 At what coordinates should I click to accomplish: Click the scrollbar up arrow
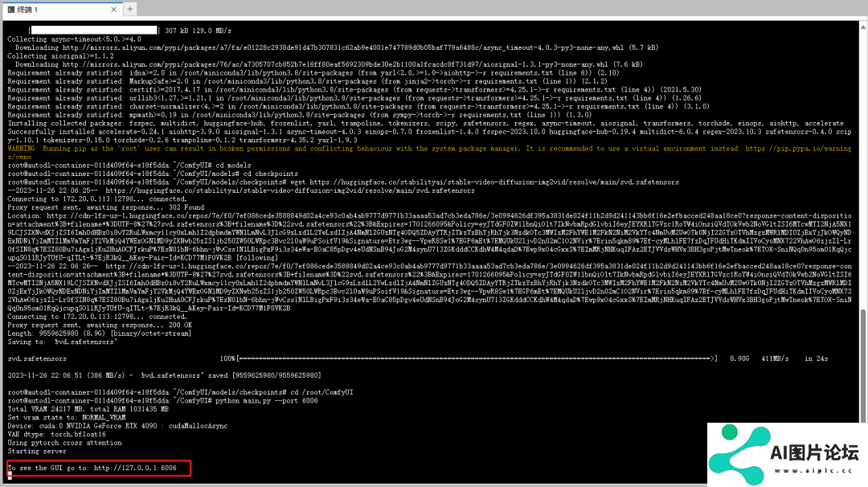863,27
